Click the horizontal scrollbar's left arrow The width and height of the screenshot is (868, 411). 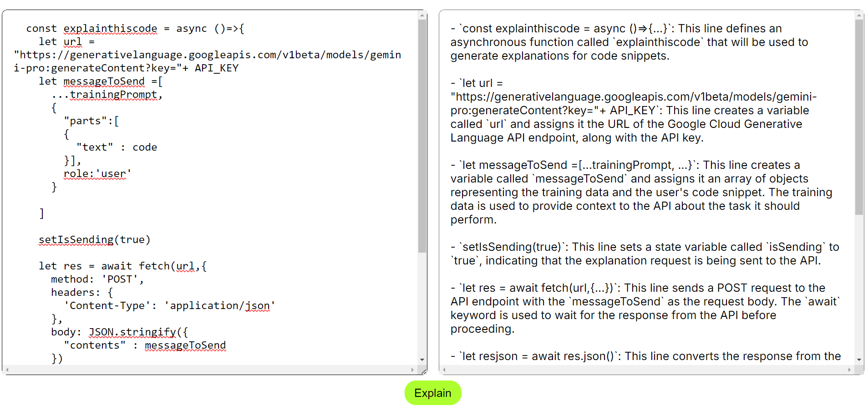click(6, 370)
